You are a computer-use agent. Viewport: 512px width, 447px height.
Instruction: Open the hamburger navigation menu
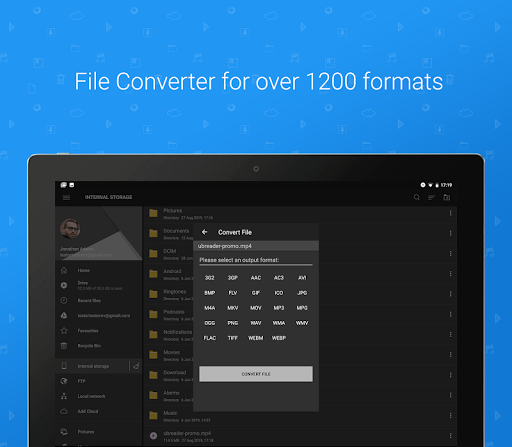pyautogui.click(x=66, y=198)
